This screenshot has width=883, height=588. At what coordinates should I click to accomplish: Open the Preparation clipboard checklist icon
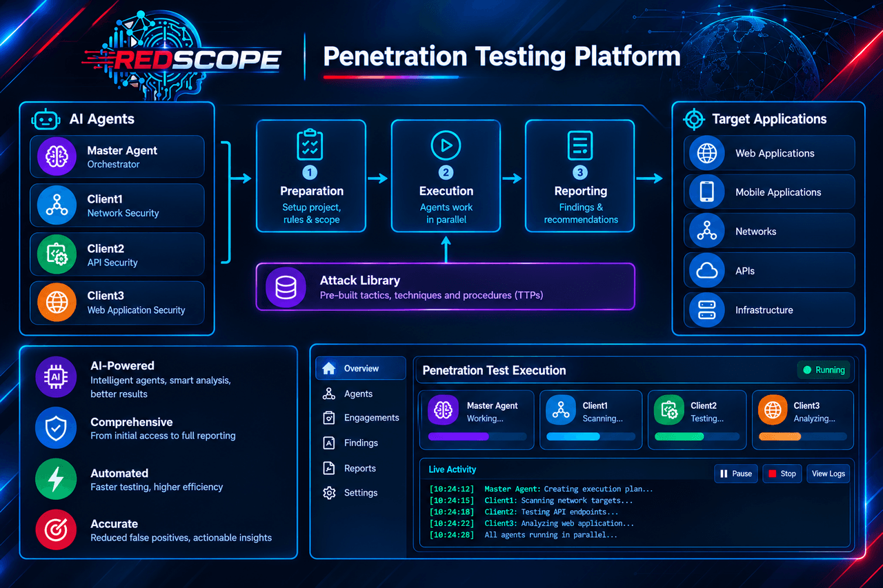pyautogui.click(x=311, y=144)
